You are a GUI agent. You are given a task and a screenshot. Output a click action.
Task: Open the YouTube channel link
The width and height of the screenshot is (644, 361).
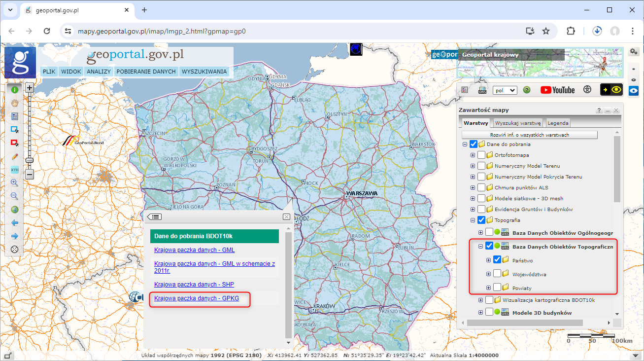pos(557,90)
